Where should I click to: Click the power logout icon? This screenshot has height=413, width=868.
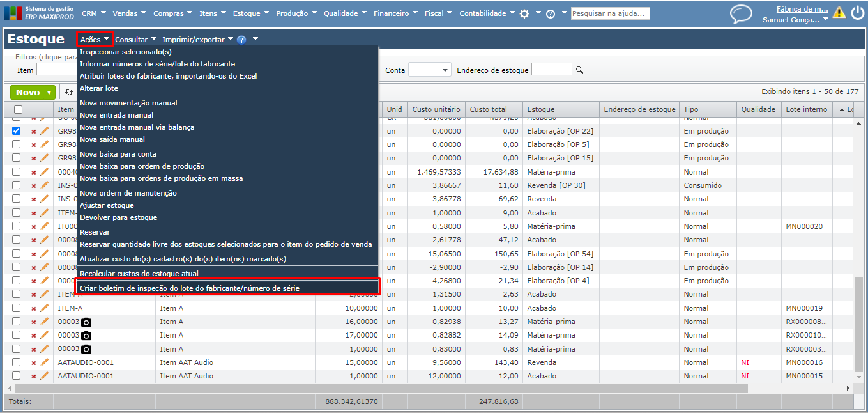(857, 13)
